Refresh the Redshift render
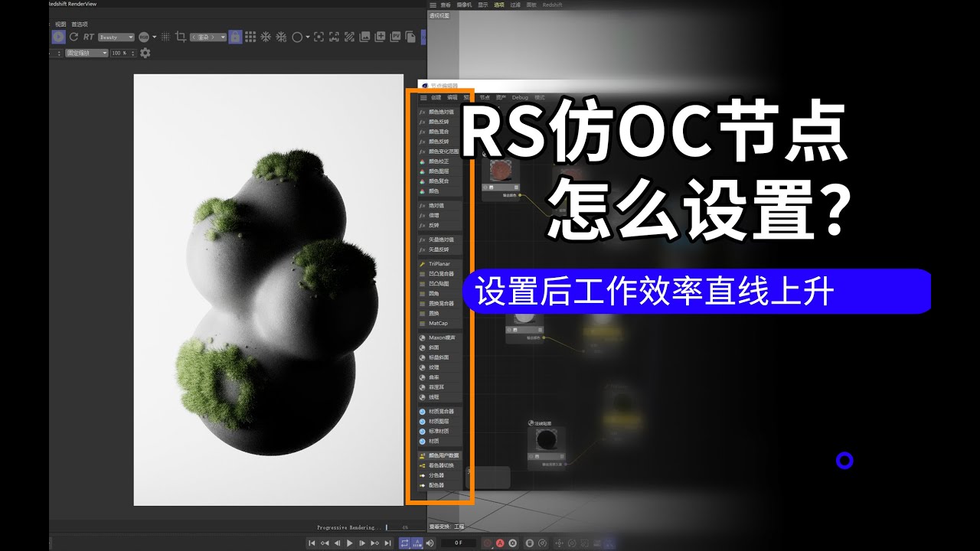This screenshot has height=551, width=980. tap(74, 37)
